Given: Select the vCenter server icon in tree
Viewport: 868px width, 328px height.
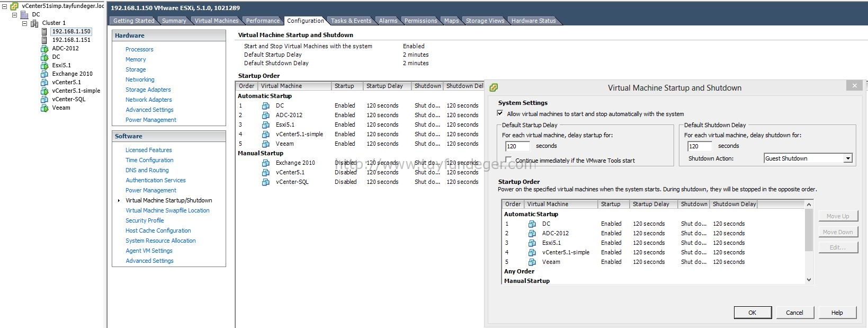Looking at the screenshot, I should click(14, 6).
